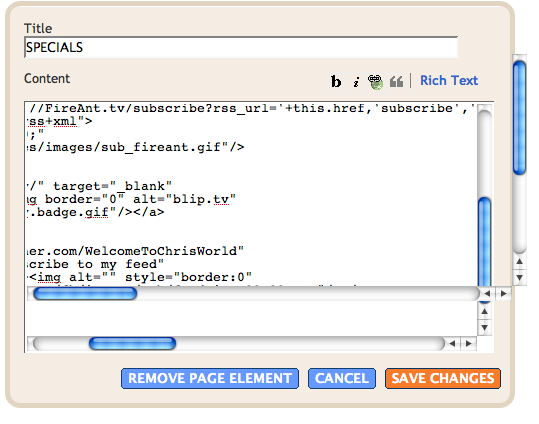This screenshot has width=539, height=424.
Task: Click the inner horizontal scrollbar's left arrow
Action: click(x=487, y=294)
